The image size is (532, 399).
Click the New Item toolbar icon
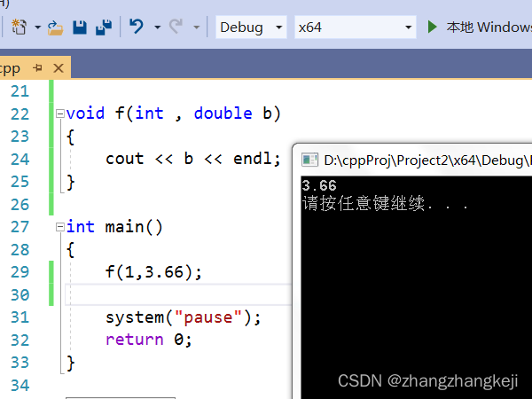[19, 27]
